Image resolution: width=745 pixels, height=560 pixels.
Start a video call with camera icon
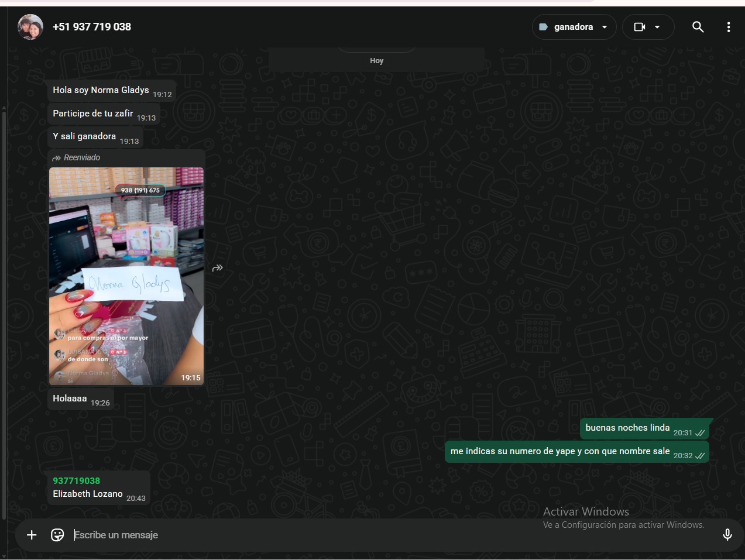(x=640, y=27)
